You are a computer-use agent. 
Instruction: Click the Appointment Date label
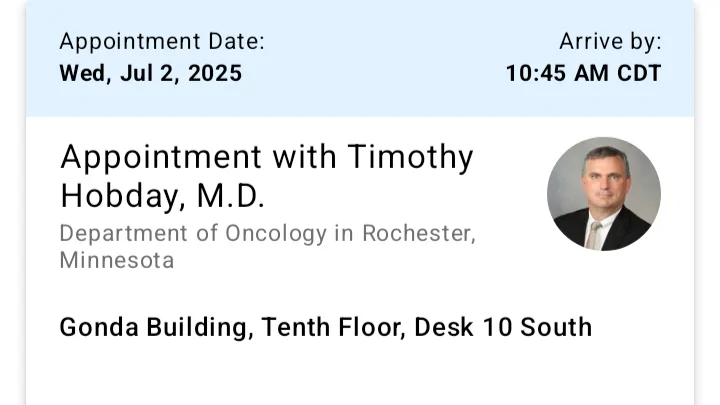(162, 41)
